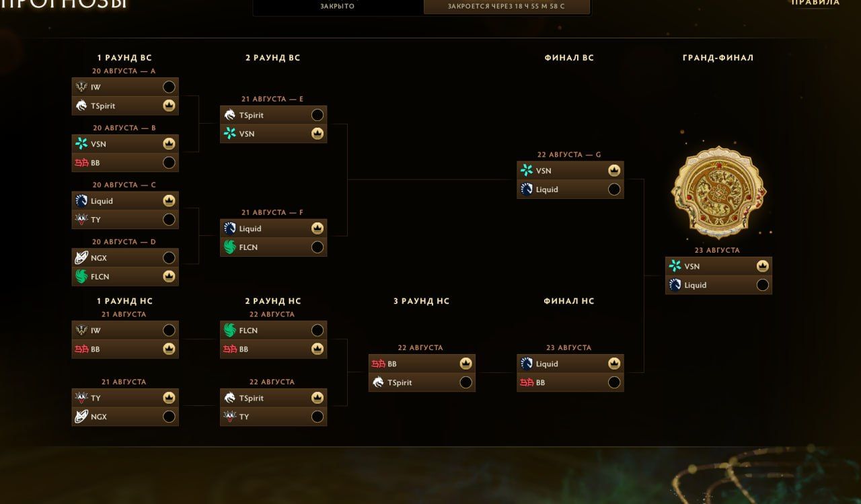Click the TY logo in match C

(x=81, y=219)
